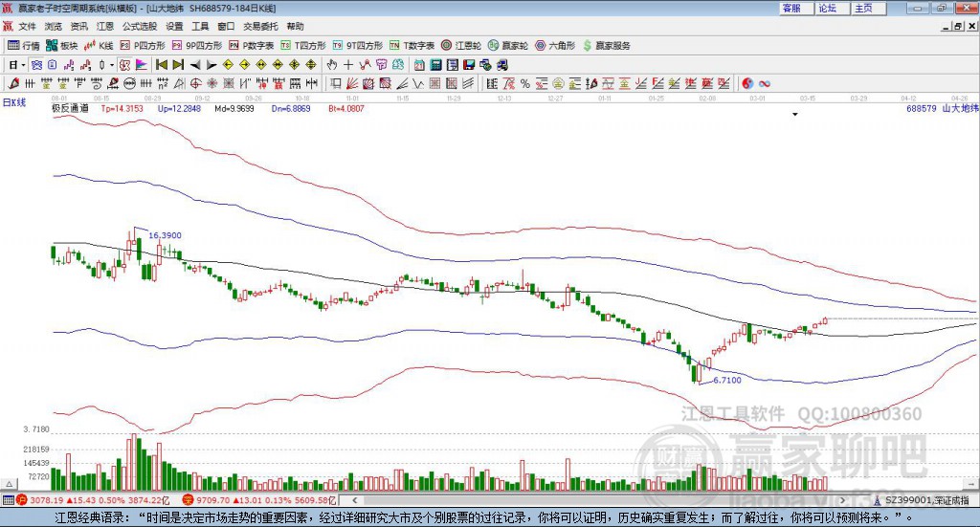Click the black right-arrow step icon

[212, 65]
